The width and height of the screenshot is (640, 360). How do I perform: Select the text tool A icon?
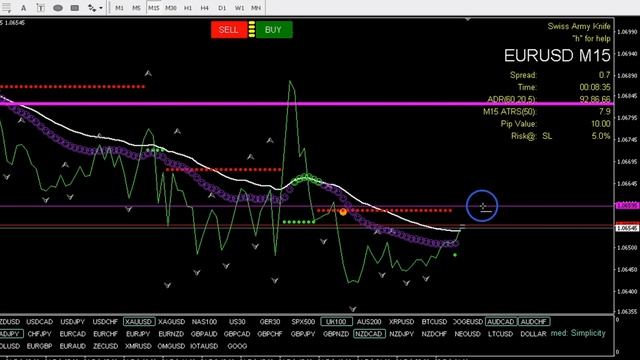click(23, 8)
